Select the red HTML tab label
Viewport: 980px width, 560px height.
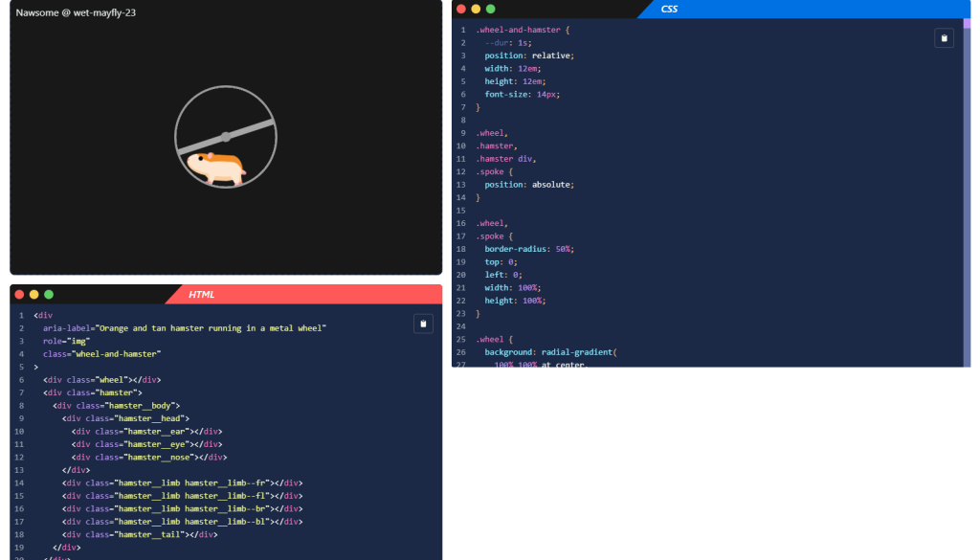[x=201, y=295]
